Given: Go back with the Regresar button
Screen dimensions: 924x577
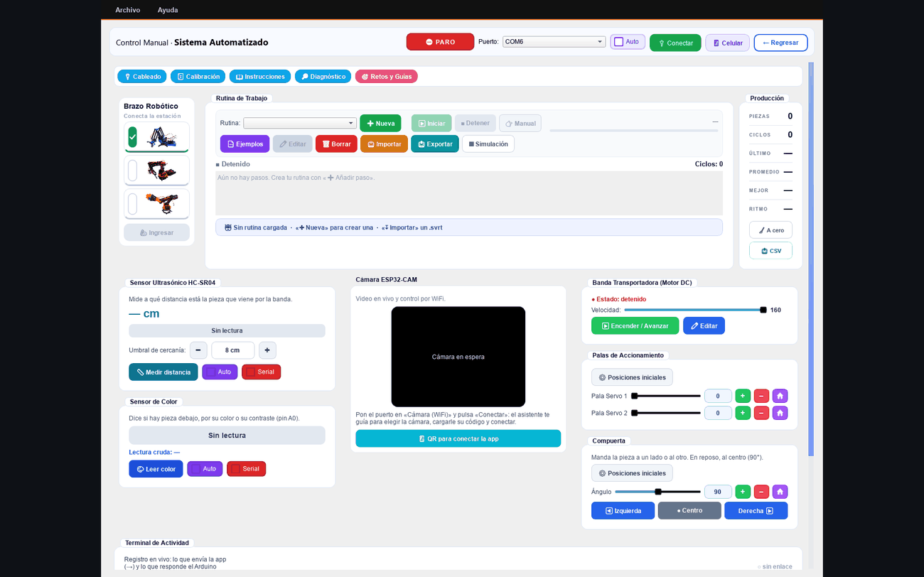Looking at the screenshot, I should click(780, 43).
